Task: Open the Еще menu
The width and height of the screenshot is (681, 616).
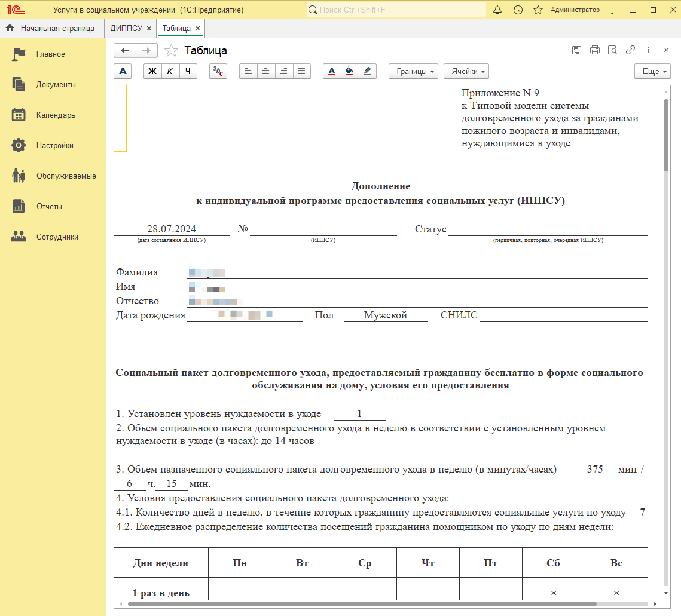Action: coord(652,71)
